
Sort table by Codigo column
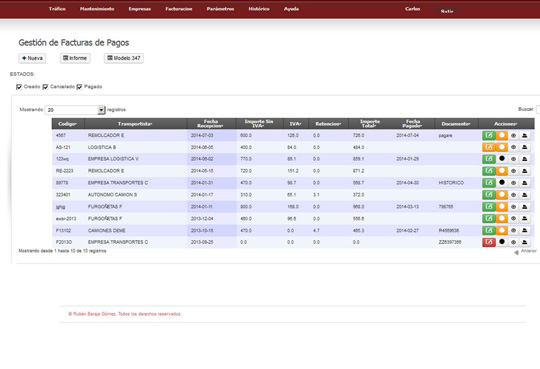(x=68, y=124)
